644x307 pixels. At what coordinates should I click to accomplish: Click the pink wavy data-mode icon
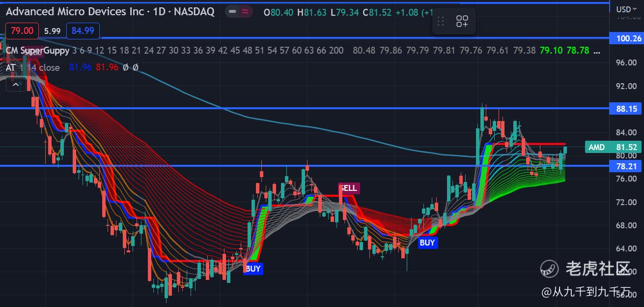(245, 12)
